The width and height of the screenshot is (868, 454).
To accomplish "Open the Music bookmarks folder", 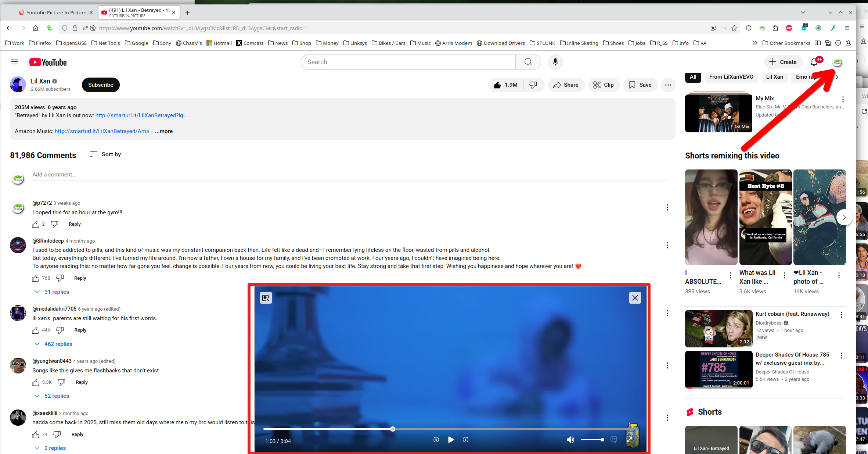I will 420,43.
